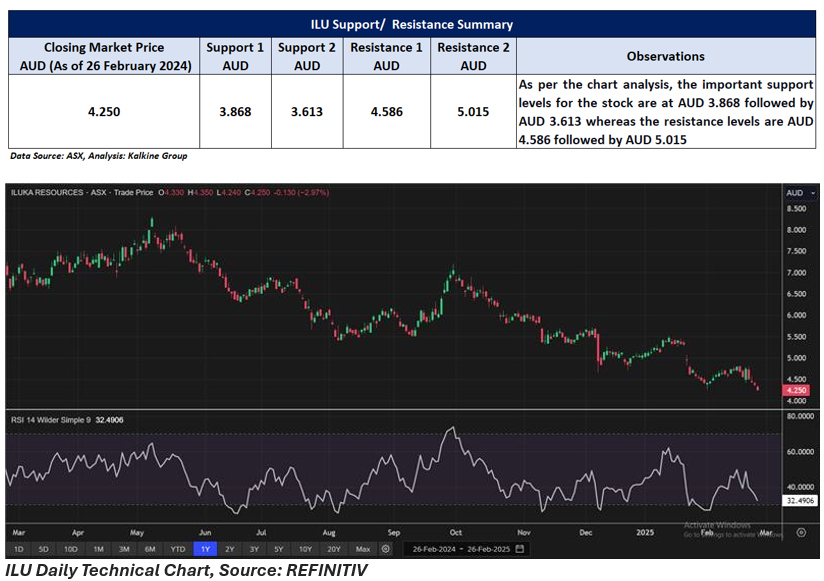The image size is (824, 581).
Task: Click the 26-Feb-2024 start date field
Action: tap(434, 549)
